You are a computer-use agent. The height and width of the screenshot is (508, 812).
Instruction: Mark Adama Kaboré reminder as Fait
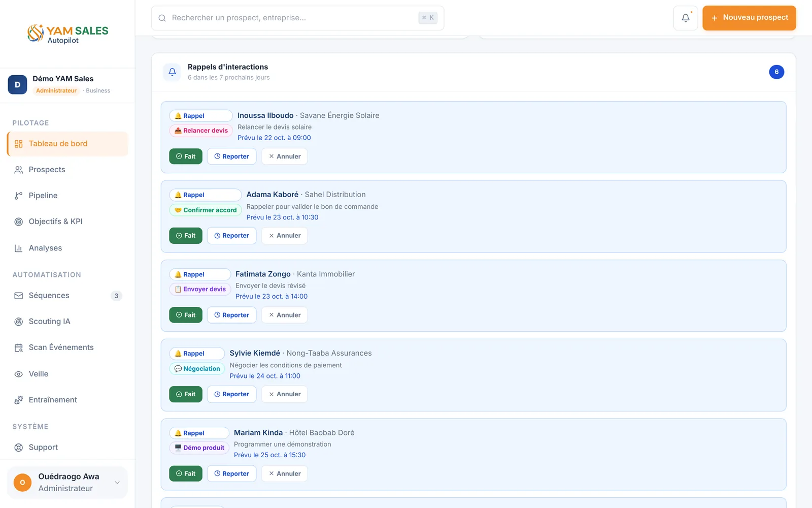click(x=186, y=236)
